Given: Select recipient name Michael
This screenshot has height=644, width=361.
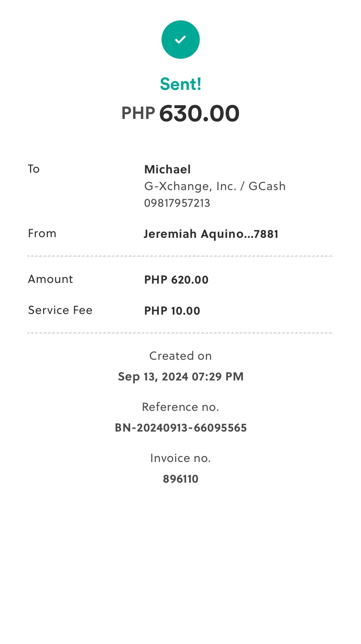Looking at the screenshot, I should tap(167, 169).
